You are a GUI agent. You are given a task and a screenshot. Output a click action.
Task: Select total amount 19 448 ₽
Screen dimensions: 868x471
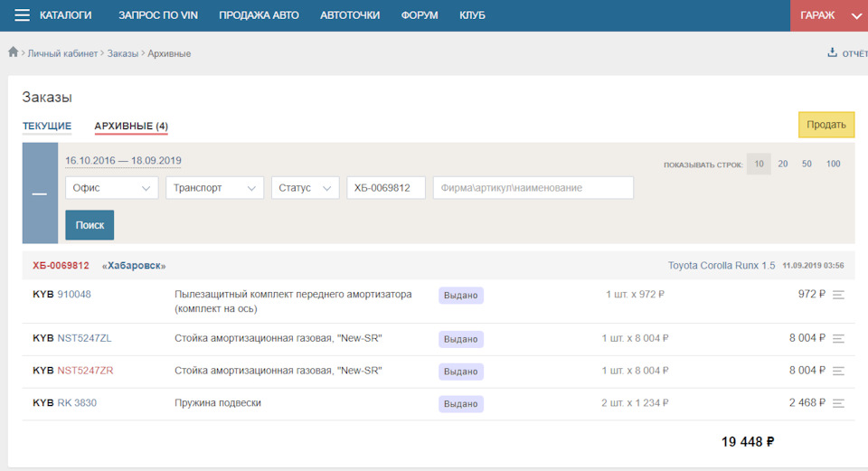click(x=748, y=442)
